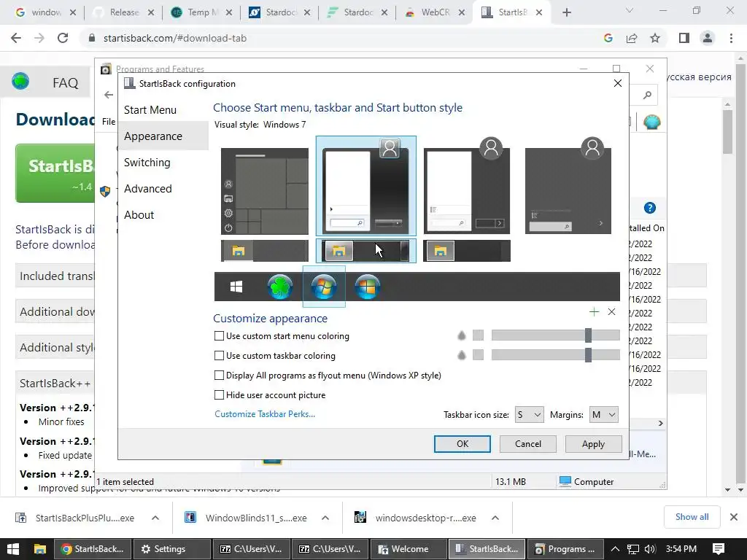Open Advanced settings section

[147, 189]
